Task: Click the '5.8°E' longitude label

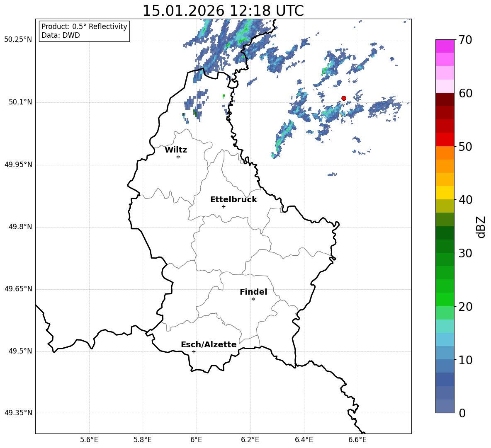Action: coord(143,440)
